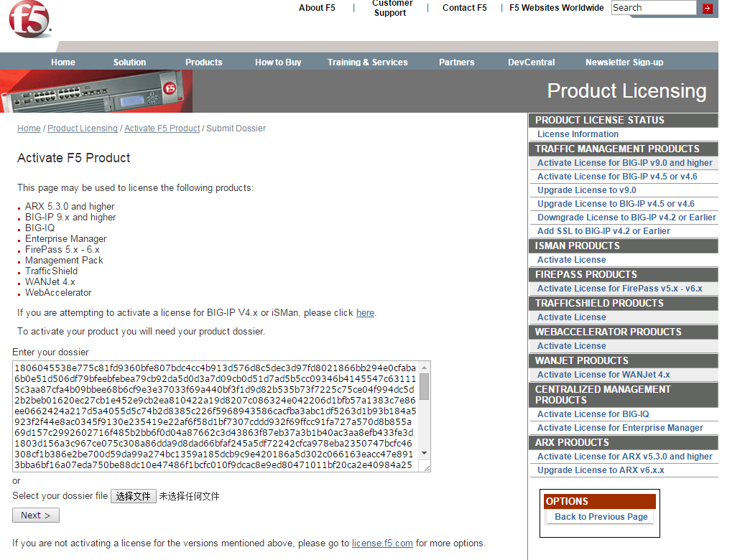
Task: Open Upgrade License to BIG-IP v4.5 or v4.6
Action: click(616, 204)
